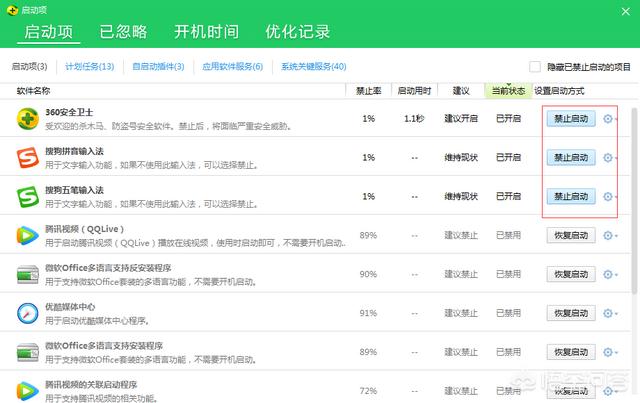Open the 开机时间 tab
This screenshot has width=640, height=403.
[x=207, y=32]
